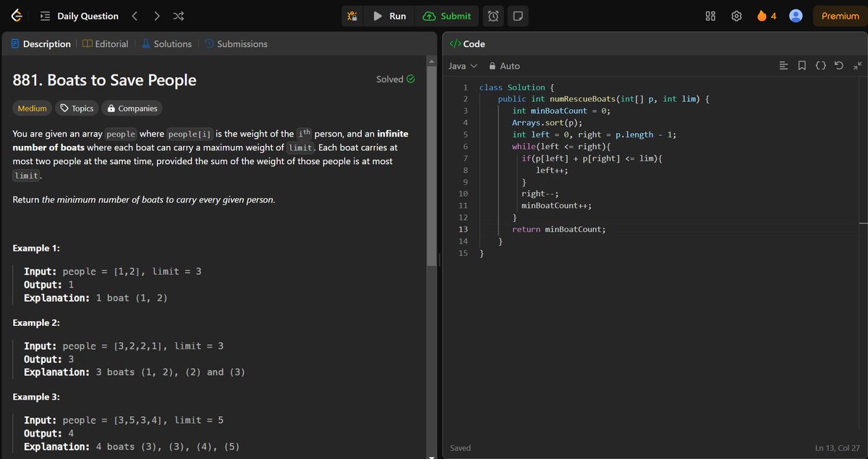
Task: Switch to the Editorial tab
Action: click(106, 44)
